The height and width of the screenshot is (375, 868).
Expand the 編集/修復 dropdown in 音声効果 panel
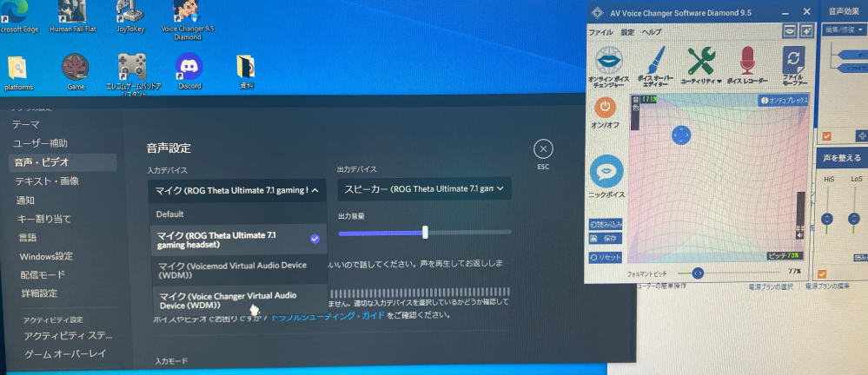(845, 30)
